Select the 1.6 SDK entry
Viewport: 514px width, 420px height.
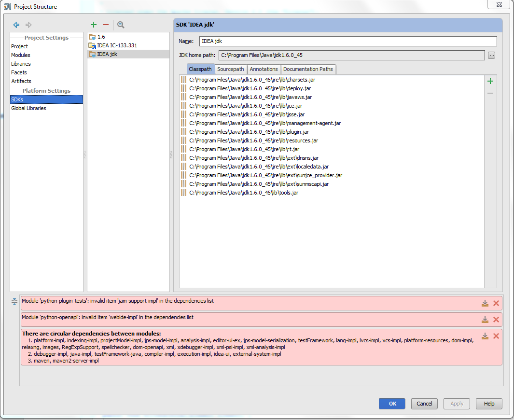[101, 37]
